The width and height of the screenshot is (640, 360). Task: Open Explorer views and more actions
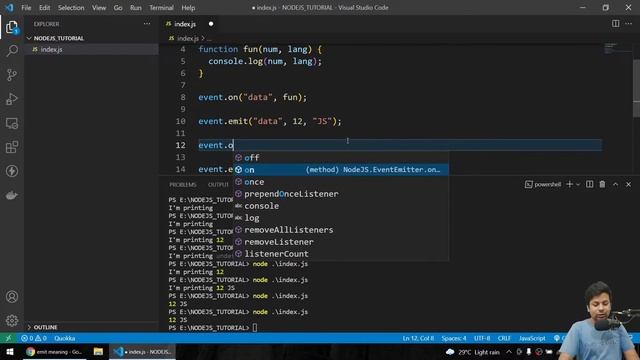click(x=147, y=24)
